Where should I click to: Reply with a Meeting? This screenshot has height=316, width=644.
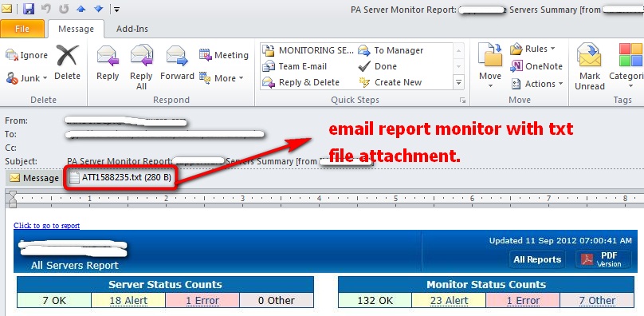(x=224, y=55)
